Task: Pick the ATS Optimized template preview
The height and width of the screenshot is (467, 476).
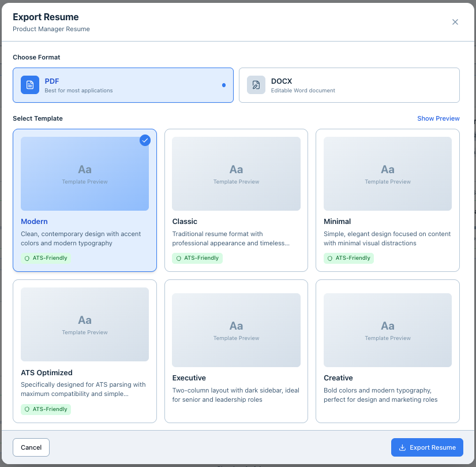Action: [x=85, y=324]
